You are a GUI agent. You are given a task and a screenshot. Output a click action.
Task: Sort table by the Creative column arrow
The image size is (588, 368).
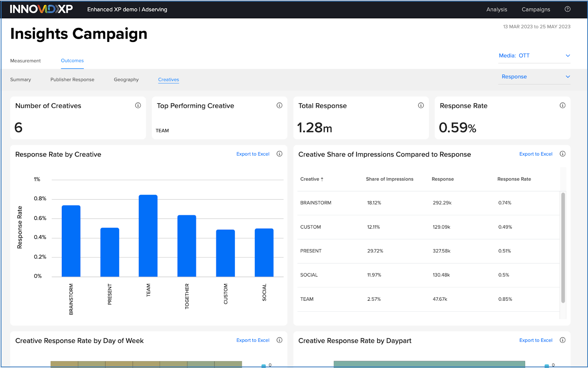point(322,179)
